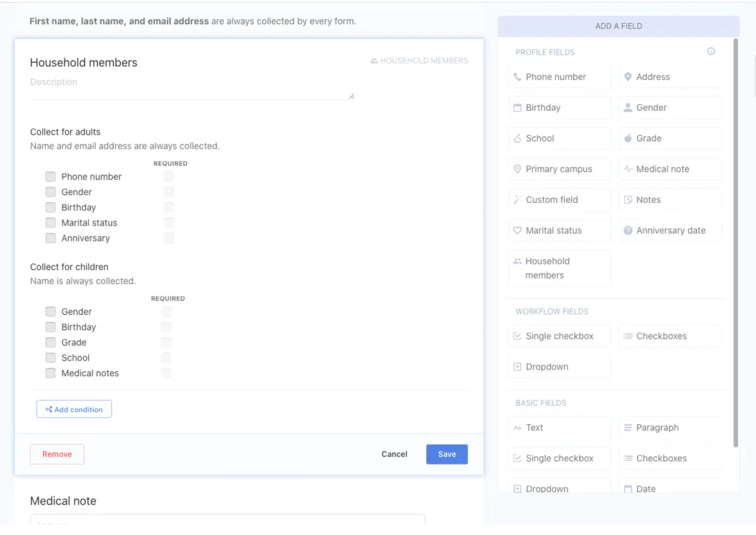Click the Add a Field panel scrollbar

(x=735, y=243)
